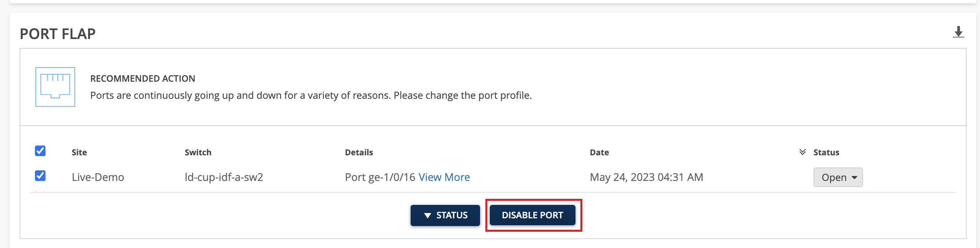Screen dimensions: 980x248
Task: Click the PORT FLAP section title
Action: pyautogui.click(x=58, y=34)
